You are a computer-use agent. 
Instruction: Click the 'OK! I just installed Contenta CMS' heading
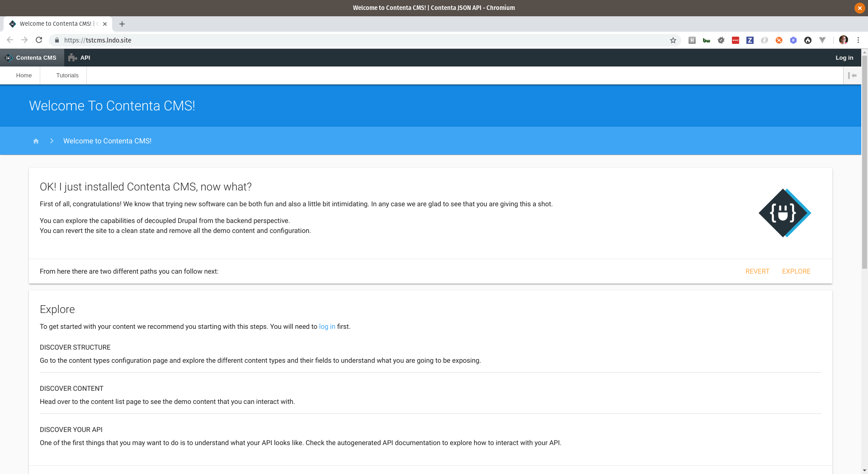coord(146,187)
